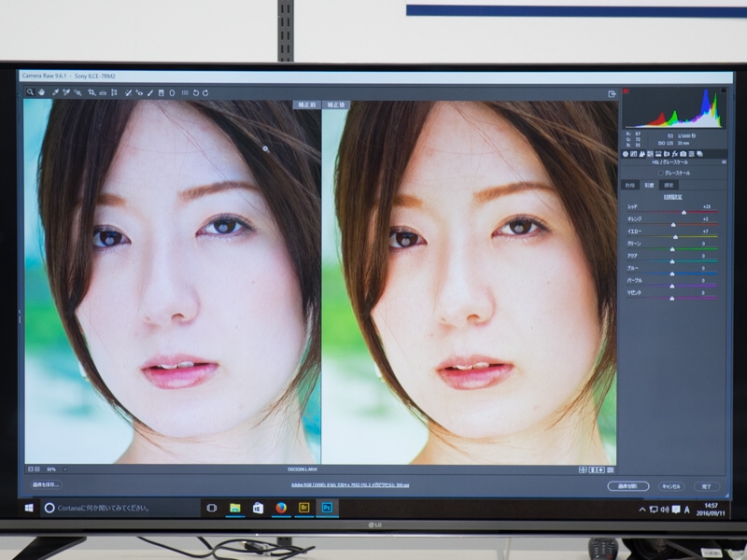Switch to the 輝度 (Luminance) tab
Image resolution: width=747 pixels, height=560 pixels.
pos(669,185)
